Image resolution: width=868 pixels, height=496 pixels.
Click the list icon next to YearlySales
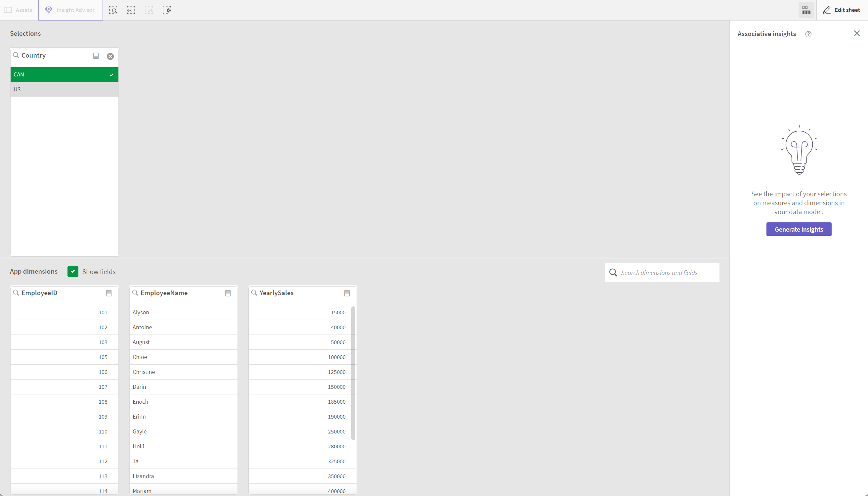point(347,293)
